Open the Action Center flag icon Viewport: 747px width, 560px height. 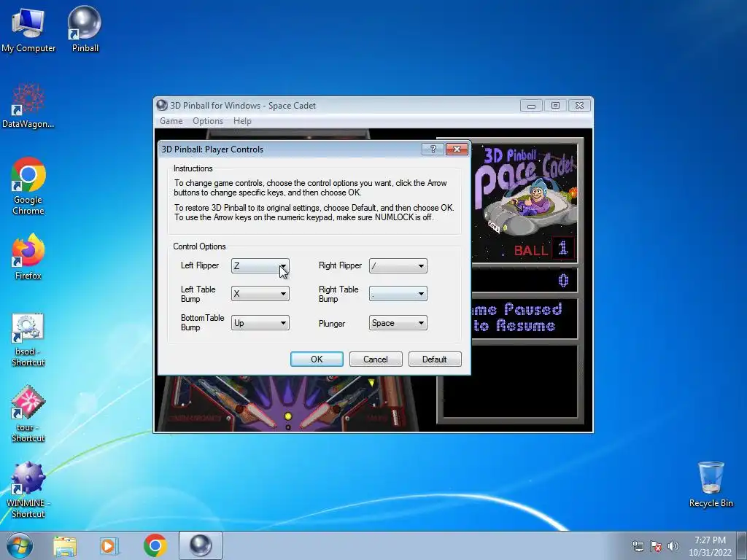pyautogui.click(x=656, y=546)
